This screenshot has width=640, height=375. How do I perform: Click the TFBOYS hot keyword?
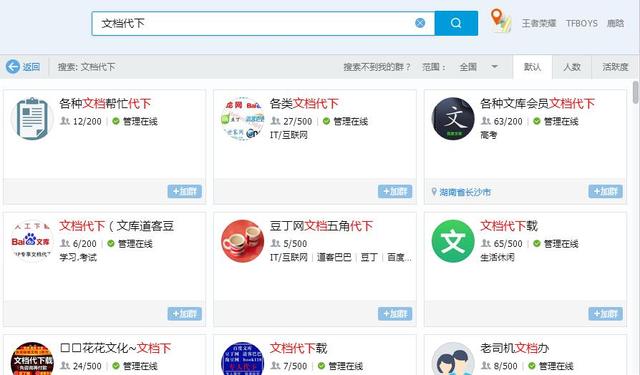[x=582, y=23]
